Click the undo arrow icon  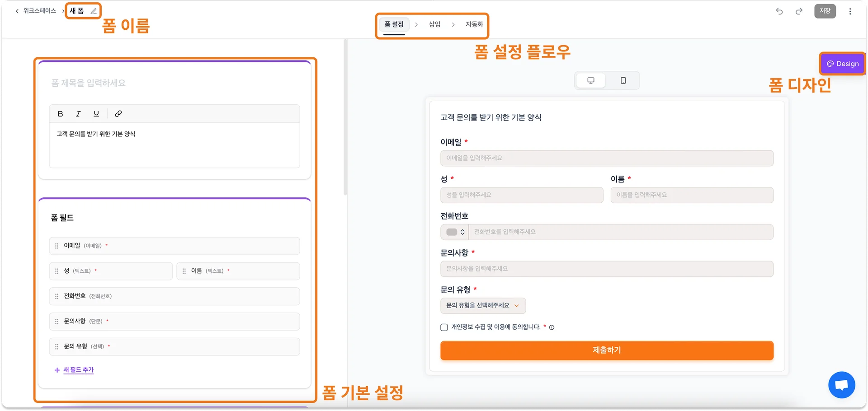[779, 11]
